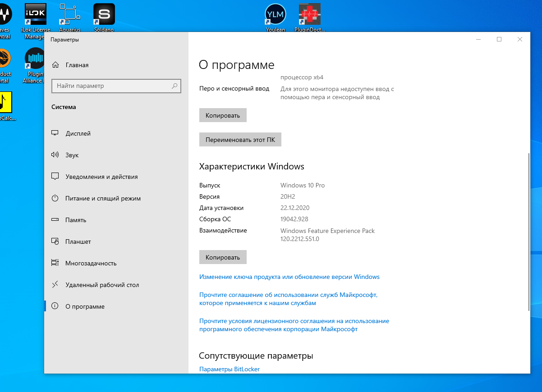The image size is (542, 392).
Task: Open the Главная home icon
Action: [x=55, y=65]
